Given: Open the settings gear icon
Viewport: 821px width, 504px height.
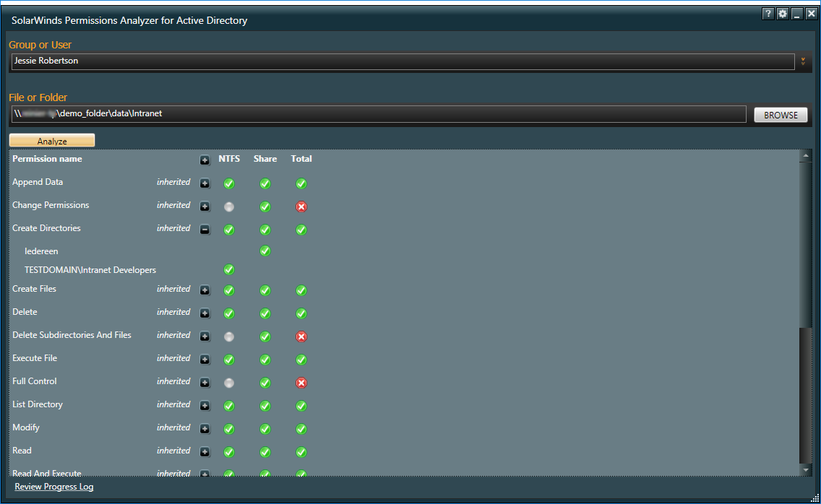Looking at the screenshot, I should pos(782,14).
